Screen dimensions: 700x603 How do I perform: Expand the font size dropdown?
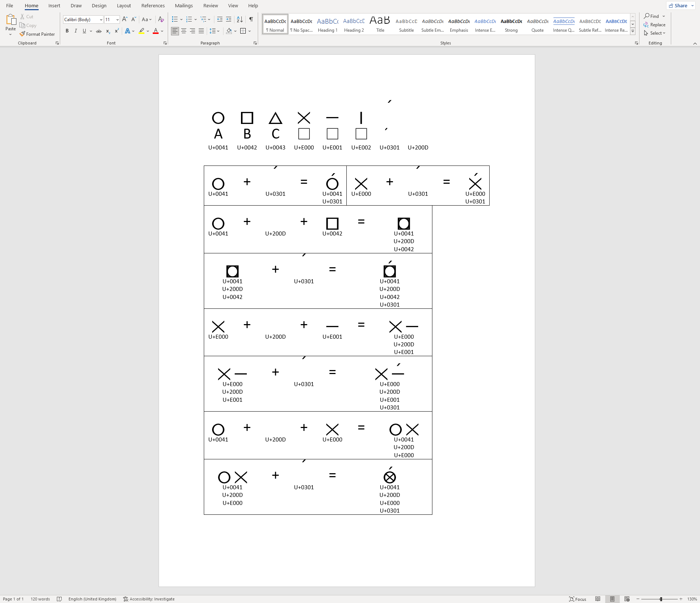[x=117, y=20]
